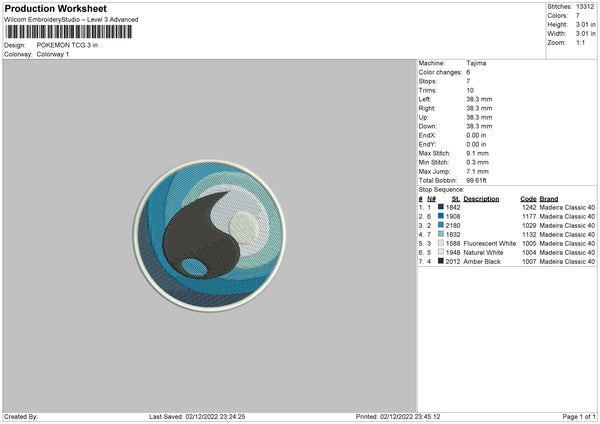Click the barcode under the worksheet title

(x=69, y=32)
